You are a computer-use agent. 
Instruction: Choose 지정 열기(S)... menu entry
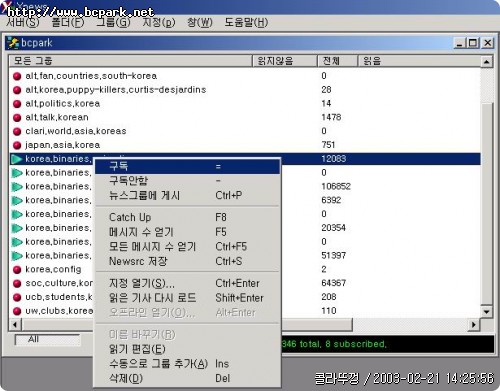[187, 283]
